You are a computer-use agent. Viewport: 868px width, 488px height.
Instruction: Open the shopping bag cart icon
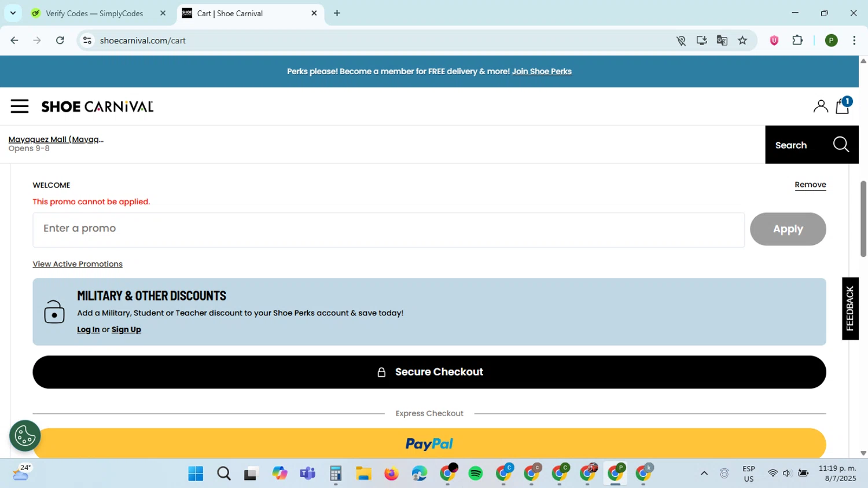coord(843,106)
